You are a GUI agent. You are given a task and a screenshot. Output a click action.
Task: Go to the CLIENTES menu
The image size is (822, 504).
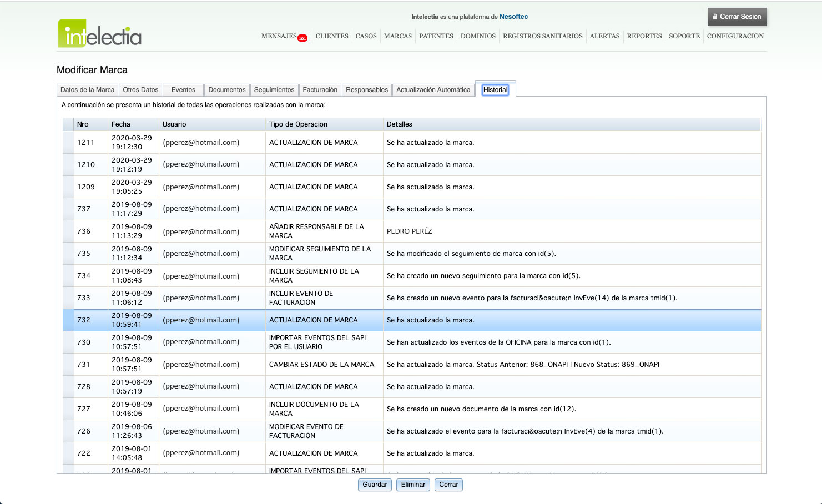click(332, 36)
